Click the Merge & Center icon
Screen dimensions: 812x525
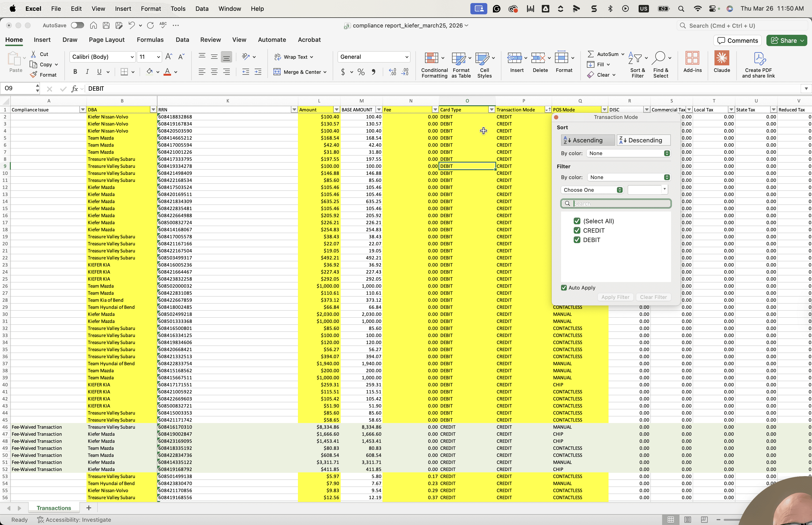[277, 72]
